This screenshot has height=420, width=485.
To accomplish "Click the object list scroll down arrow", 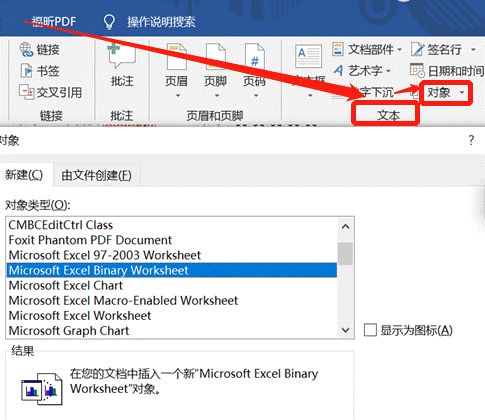I will click(x=346, y=330).
